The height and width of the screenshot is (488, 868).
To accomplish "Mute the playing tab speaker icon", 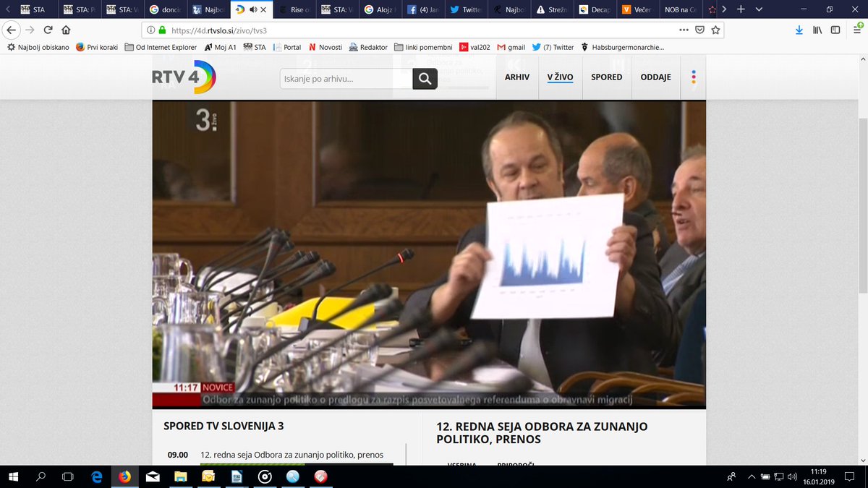I will click(x=252, y=10).
